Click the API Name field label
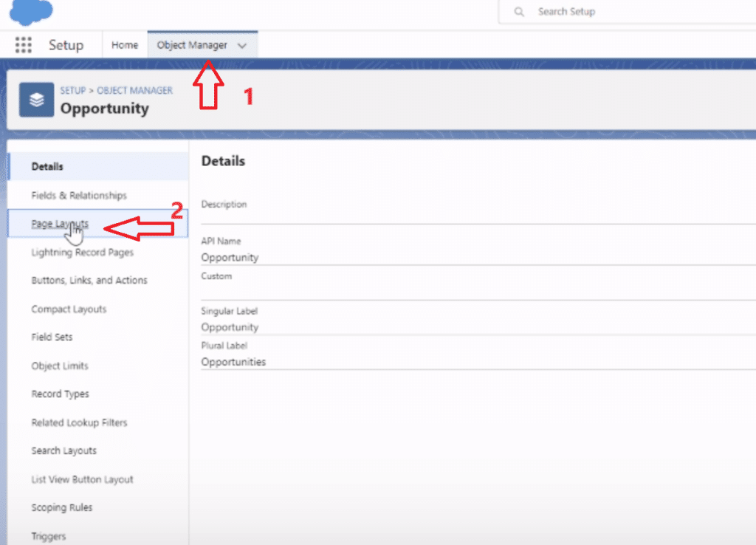This screenshot has width=756, height=545. pos(221,241)
